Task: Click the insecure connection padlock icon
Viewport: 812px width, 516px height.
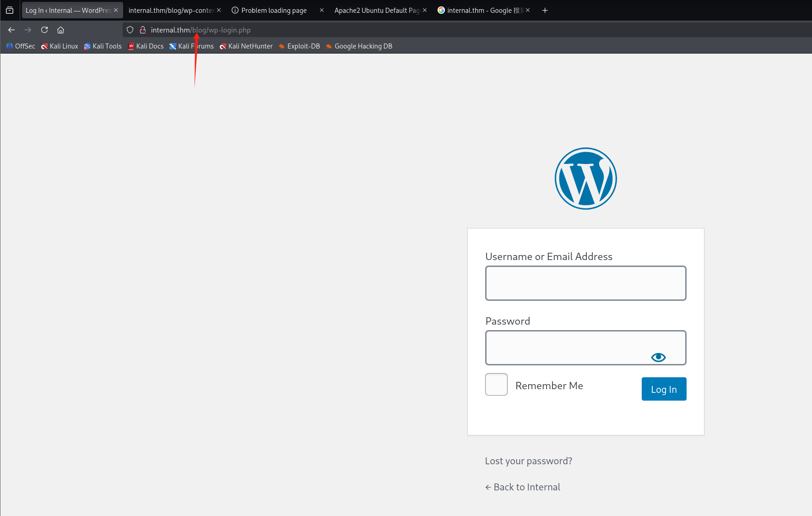Action: (x=143, y=30)
